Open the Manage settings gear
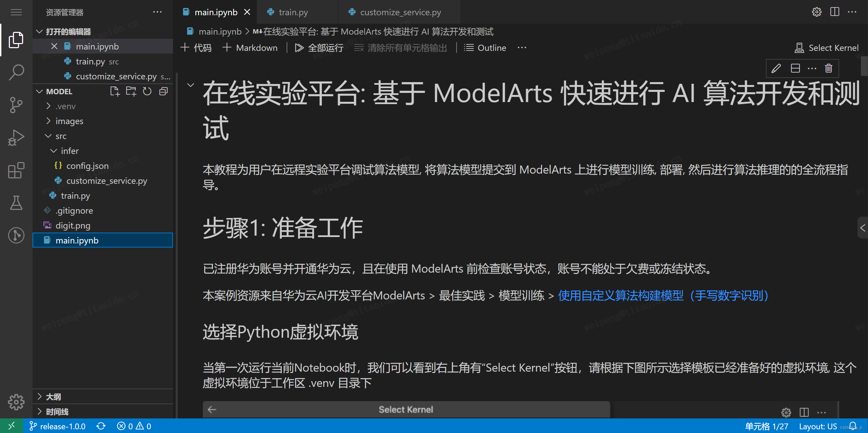The height and width of the screenshot is (433, 868). [x=16, y=402]
